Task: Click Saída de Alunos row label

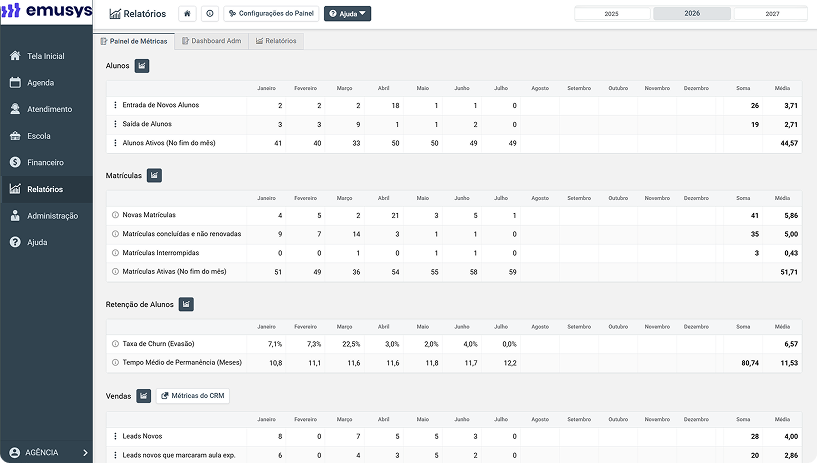Action: (147, 124)
